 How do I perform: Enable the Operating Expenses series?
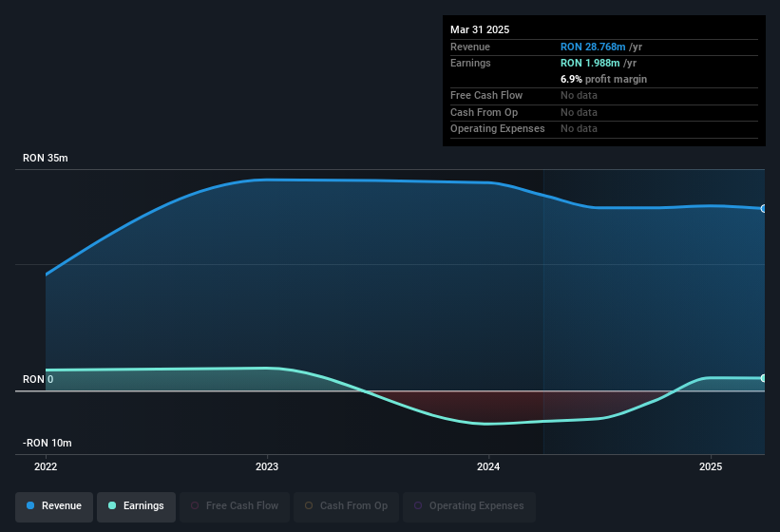[469, 506]
